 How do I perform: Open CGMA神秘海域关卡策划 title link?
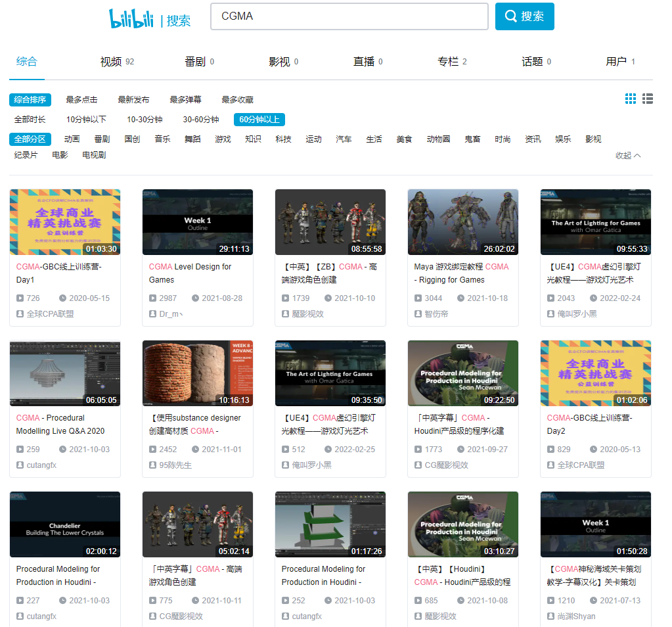tap(594, 576)
